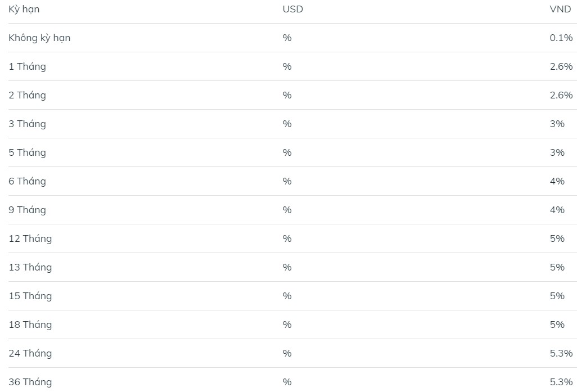Image resolution: width=577 pixels, height=392 pixels.
Task: Click the USD column header
Action: 292,10
